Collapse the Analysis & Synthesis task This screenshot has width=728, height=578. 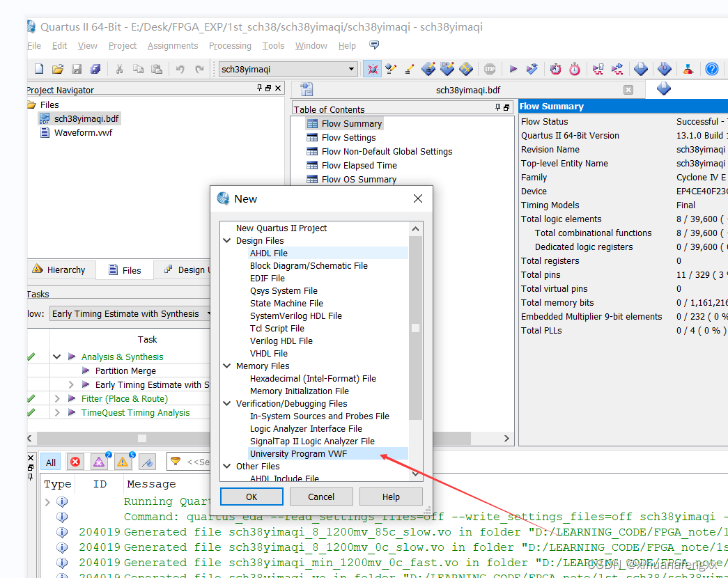click(x=56, y=357)
